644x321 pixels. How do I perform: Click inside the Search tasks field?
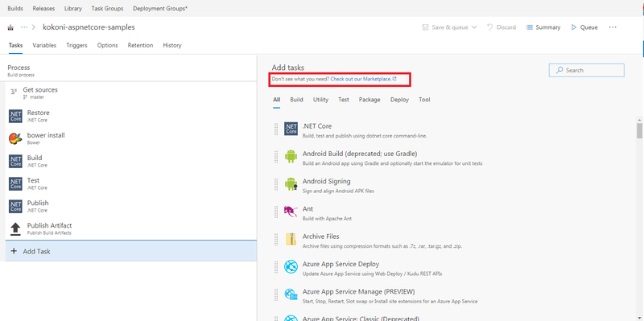587,70
